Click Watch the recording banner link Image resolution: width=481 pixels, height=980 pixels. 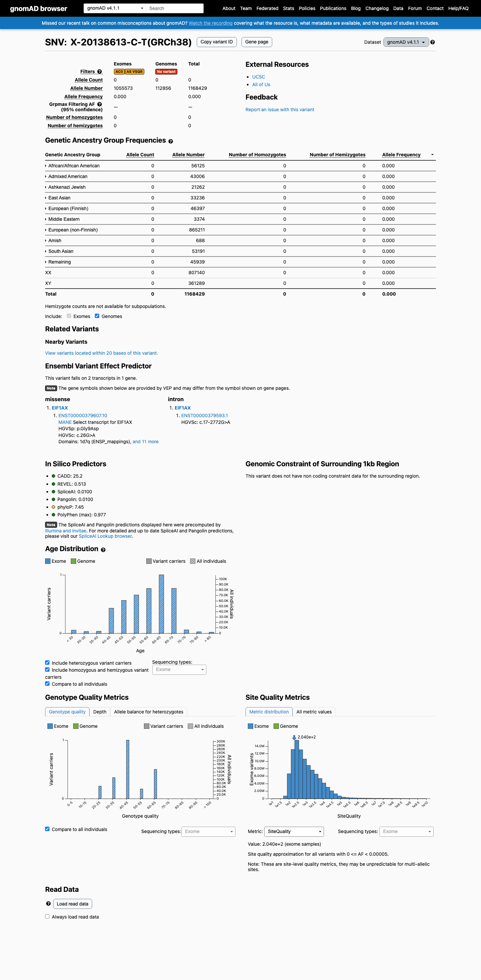click(210, 23)
